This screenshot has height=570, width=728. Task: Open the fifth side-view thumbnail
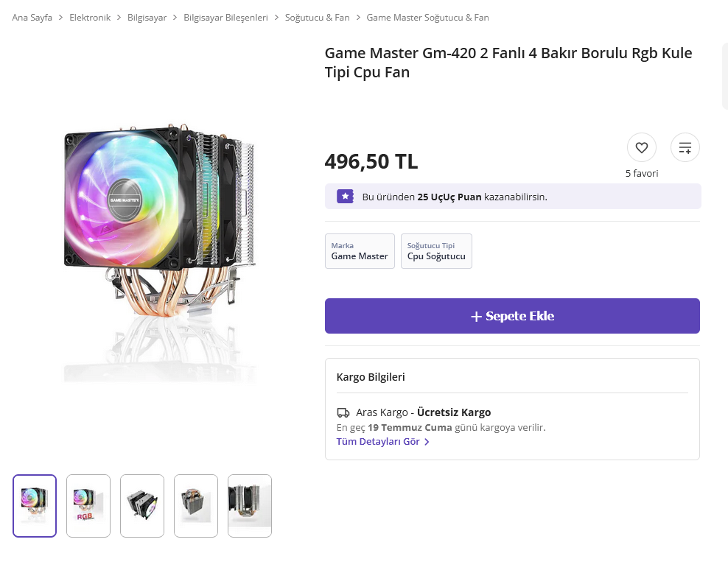click(250, 506)
